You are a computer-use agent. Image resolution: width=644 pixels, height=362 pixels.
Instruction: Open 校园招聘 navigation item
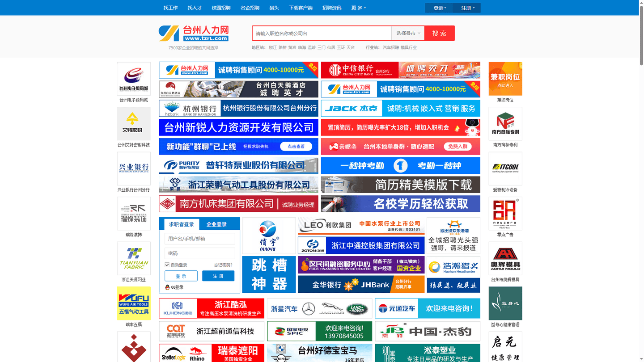click(221, 8)
